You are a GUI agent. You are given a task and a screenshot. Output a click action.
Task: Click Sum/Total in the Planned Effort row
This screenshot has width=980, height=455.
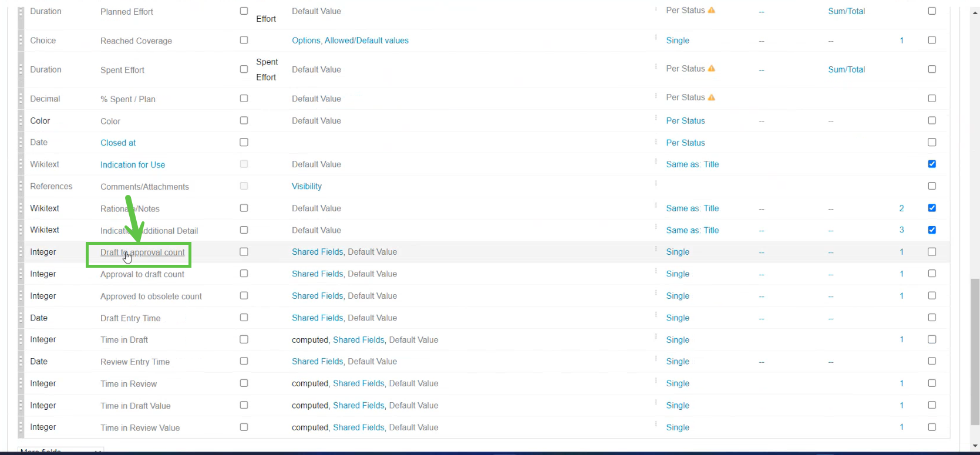pos(846,11)
